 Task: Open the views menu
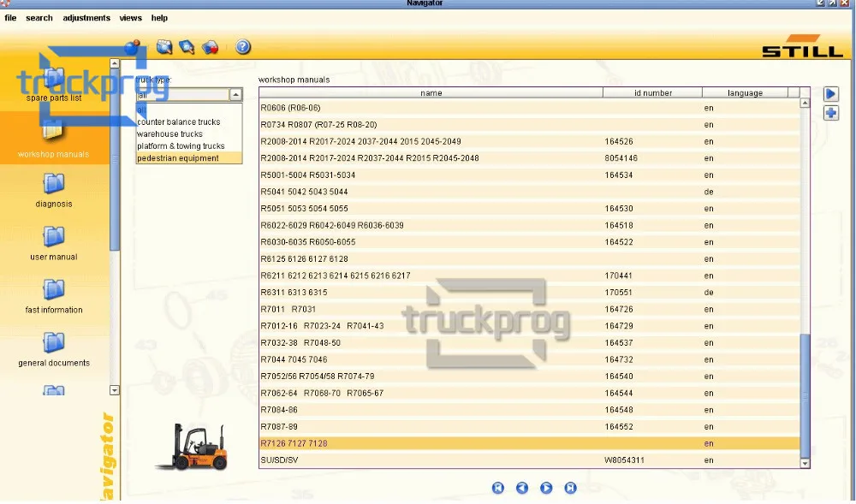130,18
